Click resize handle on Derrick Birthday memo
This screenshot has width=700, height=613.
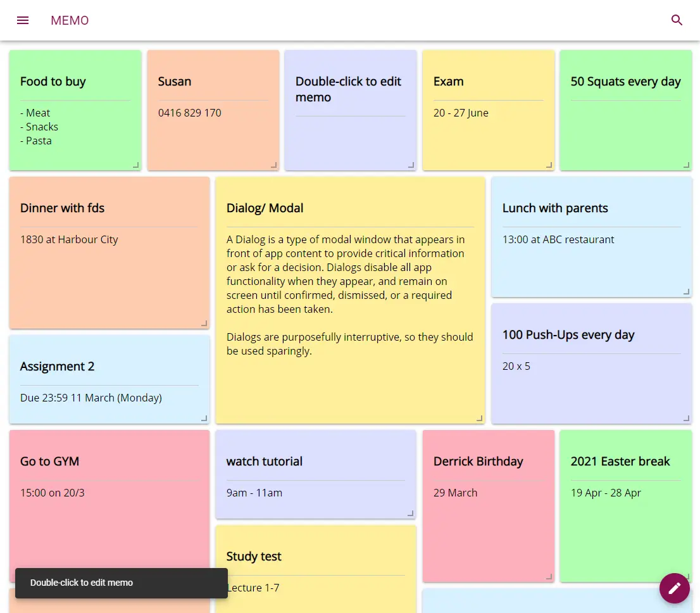tap(549, 576)
